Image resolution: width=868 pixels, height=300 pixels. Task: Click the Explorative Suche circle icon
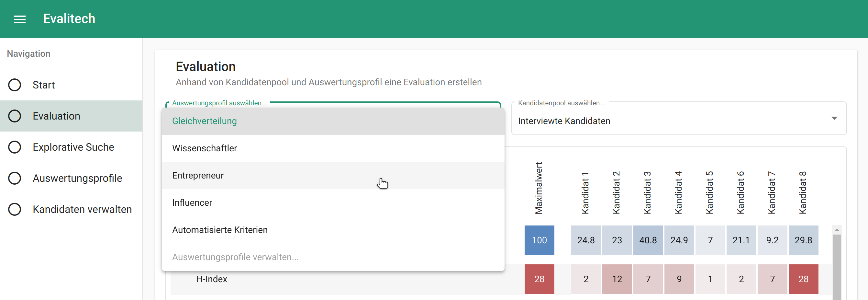coord(15,147)
